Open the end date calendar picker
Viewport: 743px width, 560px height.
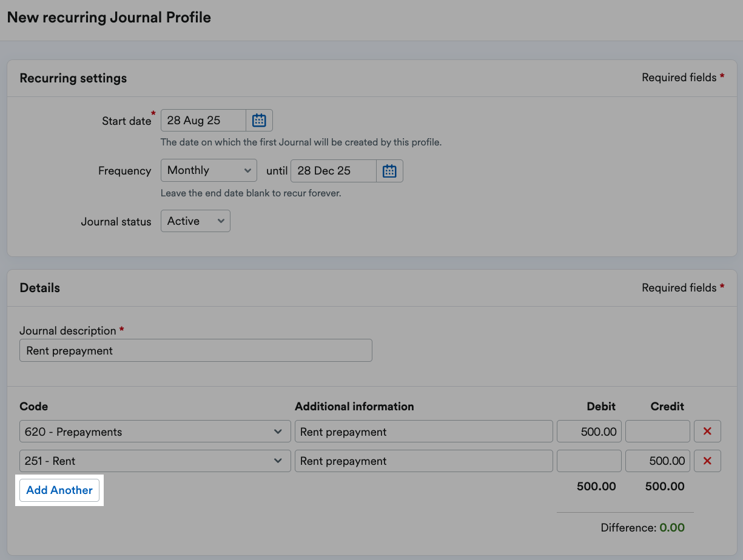(389, 170)
